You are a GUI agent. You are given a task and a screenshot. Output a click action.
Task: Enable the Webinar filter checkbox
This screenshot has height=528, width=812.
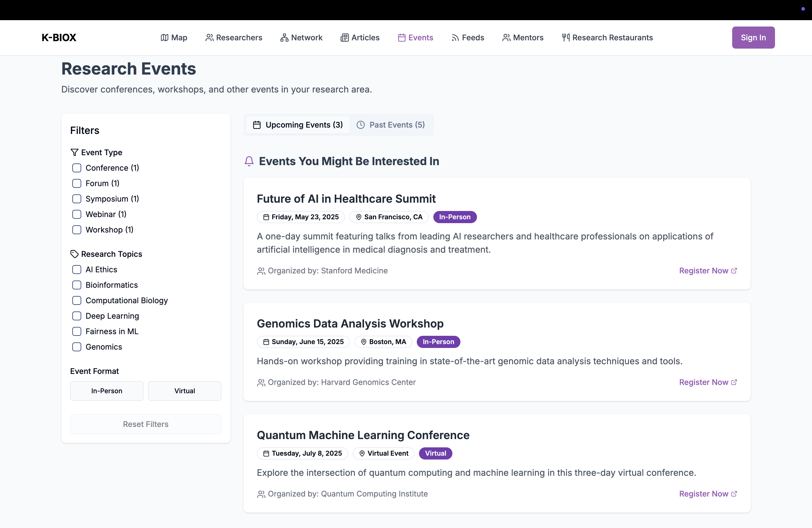point(77,214)
